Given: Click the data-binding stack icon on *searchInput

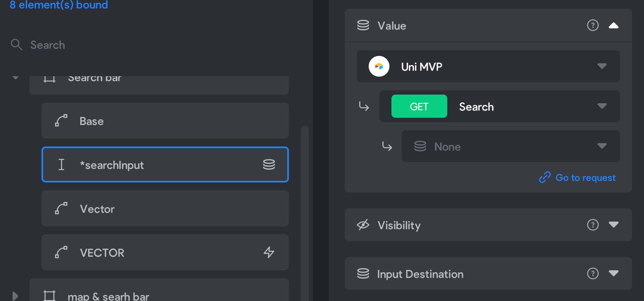Looking at the screenshot, I should click(x=269, y=164).
